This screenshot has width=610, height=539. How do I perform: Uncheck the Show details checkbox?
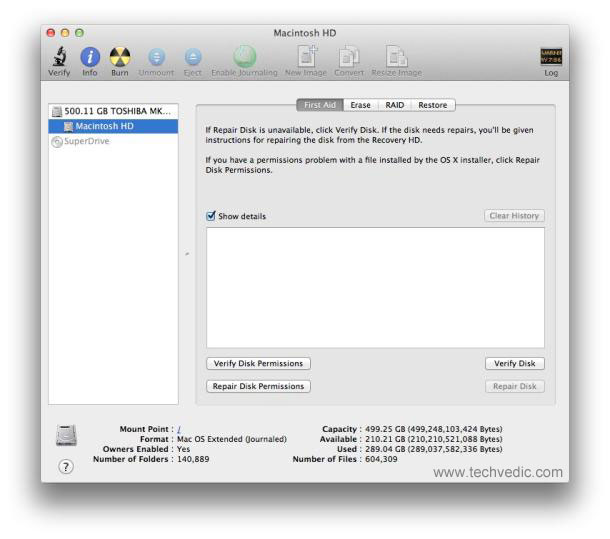click(x=210, y=216)
